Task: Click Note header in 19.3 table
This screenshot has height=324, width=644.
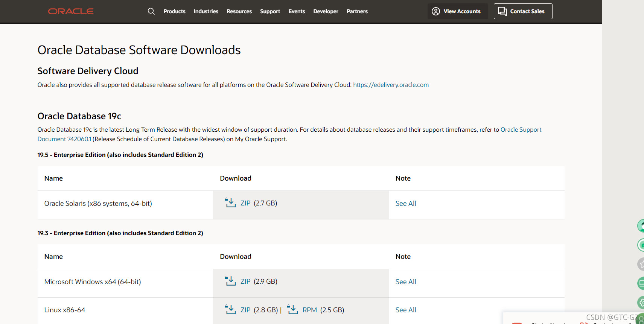Action: (403, 257)
